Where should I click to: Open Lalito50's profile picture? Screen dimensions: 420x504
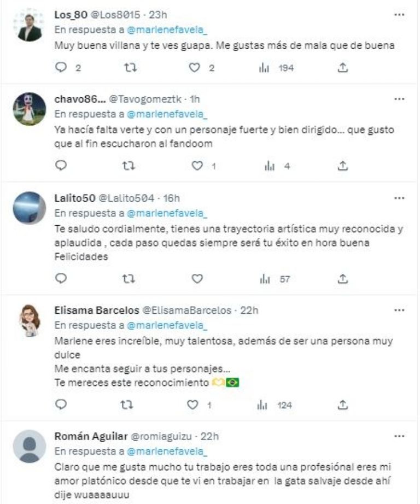coord(29,208)
